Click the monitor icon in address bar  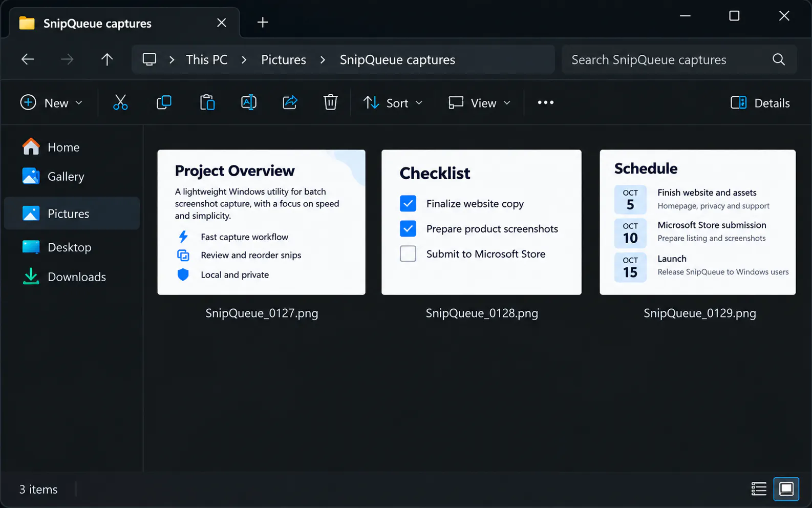[149, 59]
